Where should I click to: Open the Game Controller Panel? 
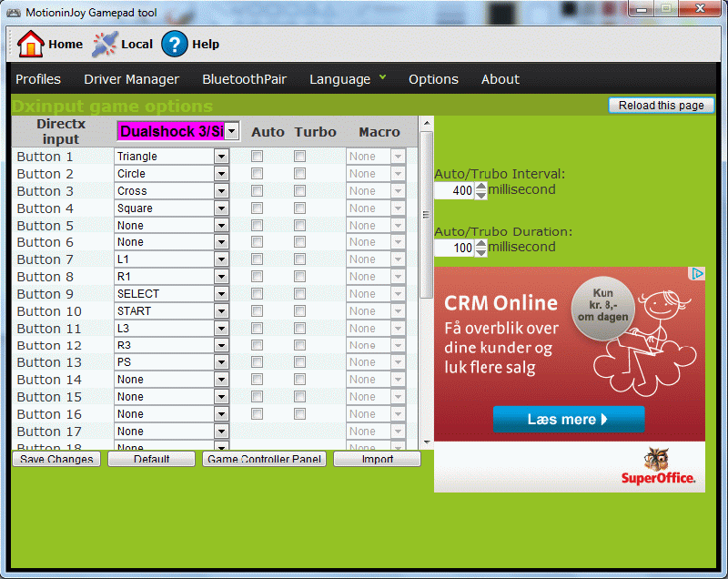pos(264,459)
